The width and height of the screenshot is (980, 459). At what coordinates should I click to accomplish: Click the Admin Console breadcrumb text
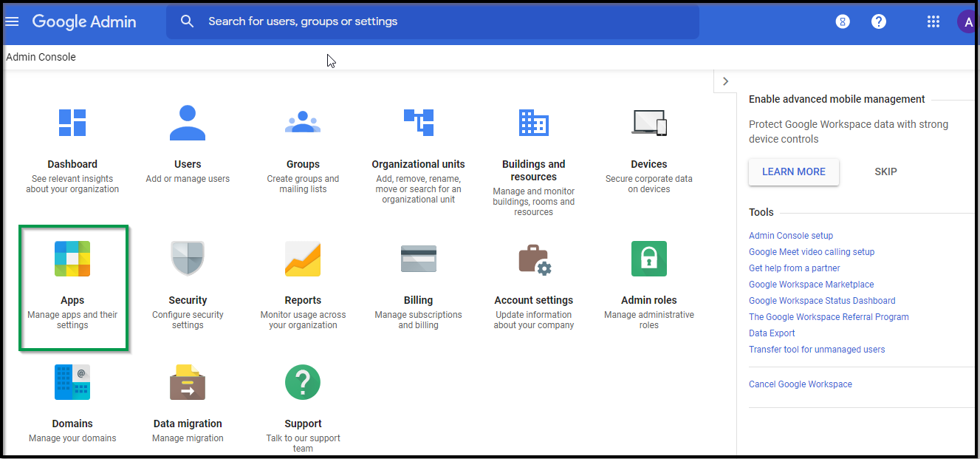pos(41,57)
